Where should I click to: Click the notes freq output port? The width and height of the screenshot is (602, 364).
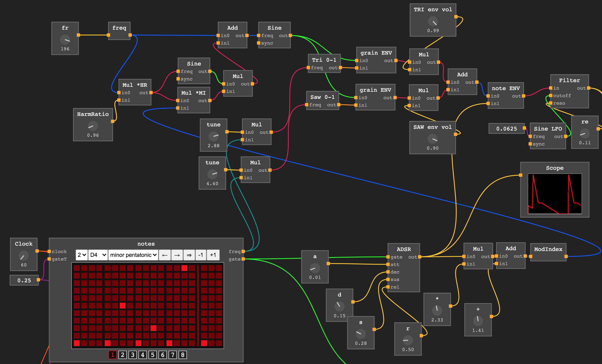pos(243,251)
